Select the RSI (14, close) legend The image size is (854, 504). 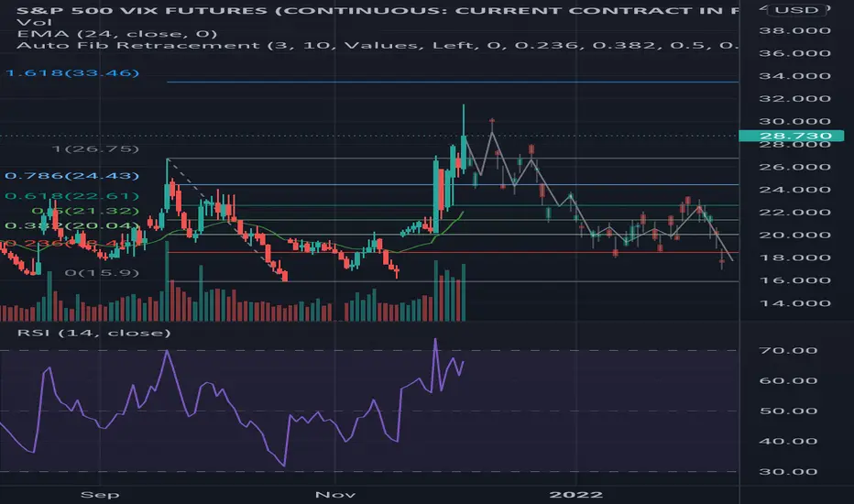[x=93, y=333]
